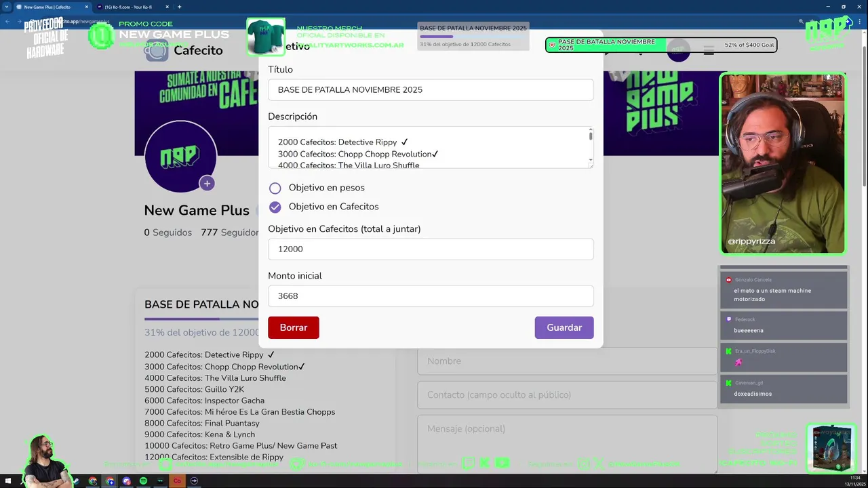Click the text '8000 Cafecitos: Final Puantasy'

point(202,423)
